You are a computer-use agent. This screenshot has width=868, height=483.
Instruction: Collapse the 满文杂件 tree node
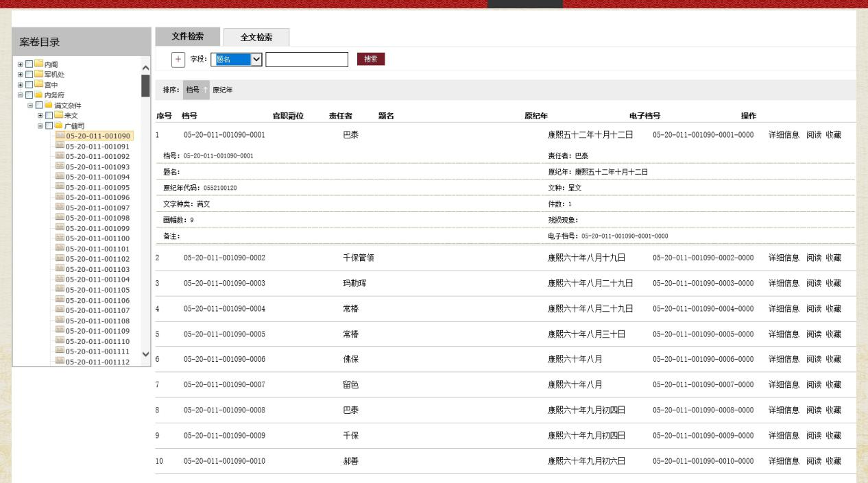(x=29, y=105)
